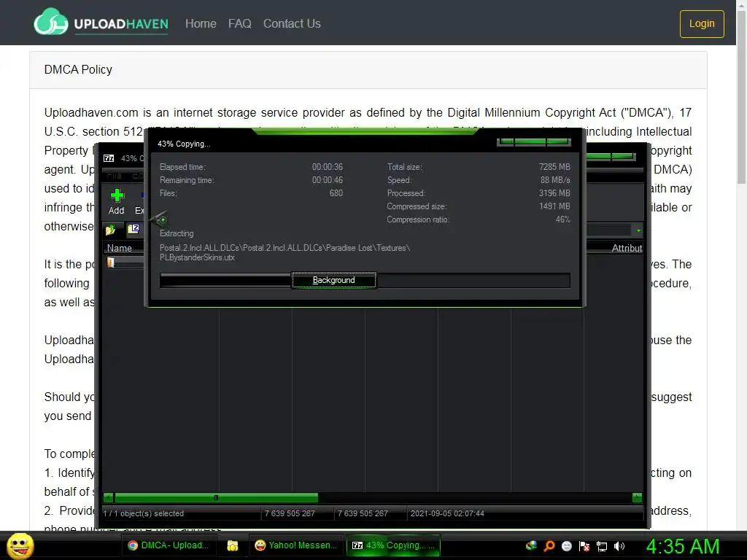Open the 7-Zip address bar dropdown arrow

pyautogui.click(x=638, y=230)
